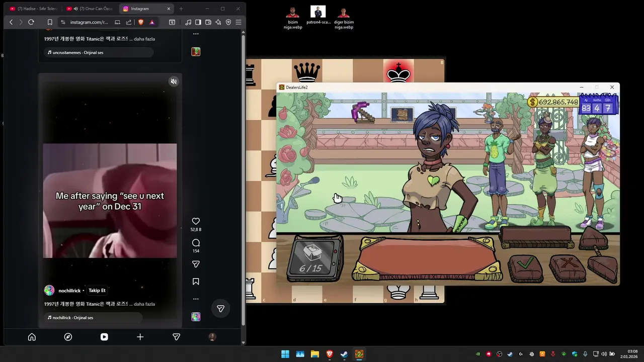The width and height of the screenshot is (644, 362).
Task: Open the nochillrick audio thumbnail
Action: coord(196,317)
